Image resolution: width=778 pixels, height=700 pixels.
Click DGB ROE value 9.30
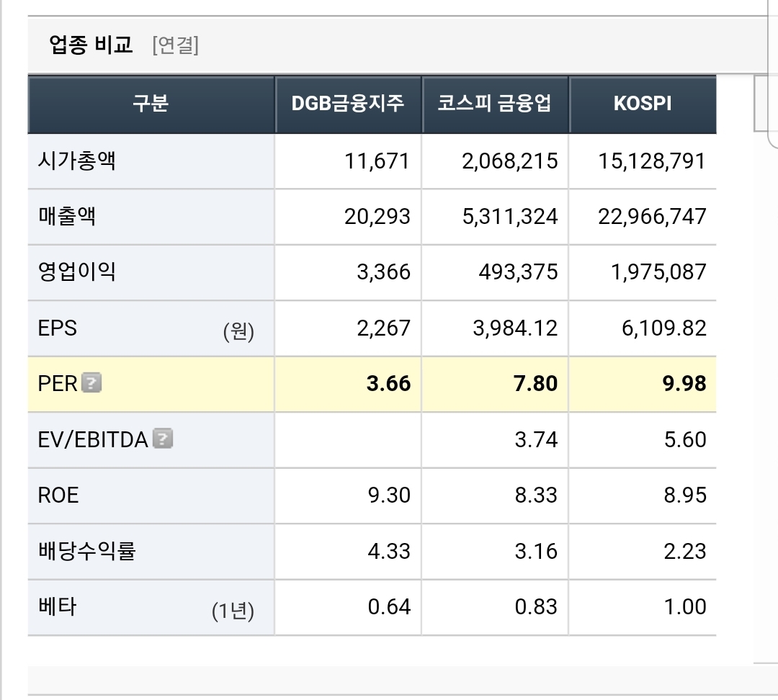[389, 495]
